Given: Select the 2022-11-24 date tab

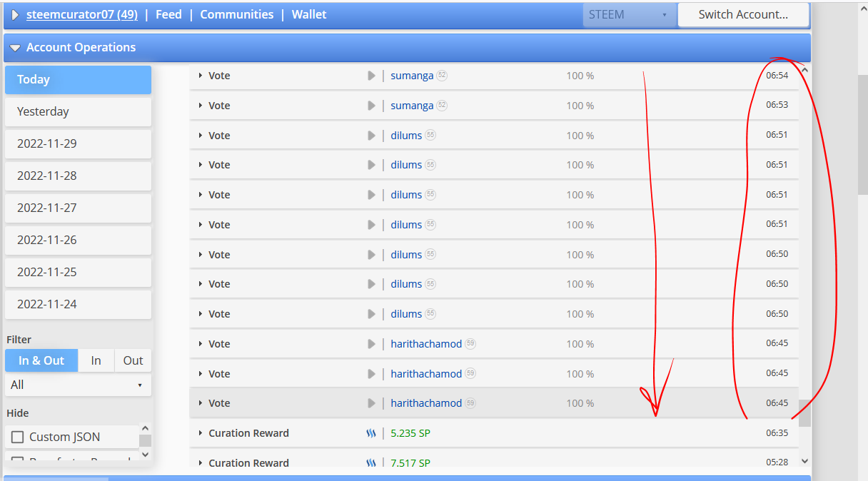Looking at the screenshot, I should [78, 305].
